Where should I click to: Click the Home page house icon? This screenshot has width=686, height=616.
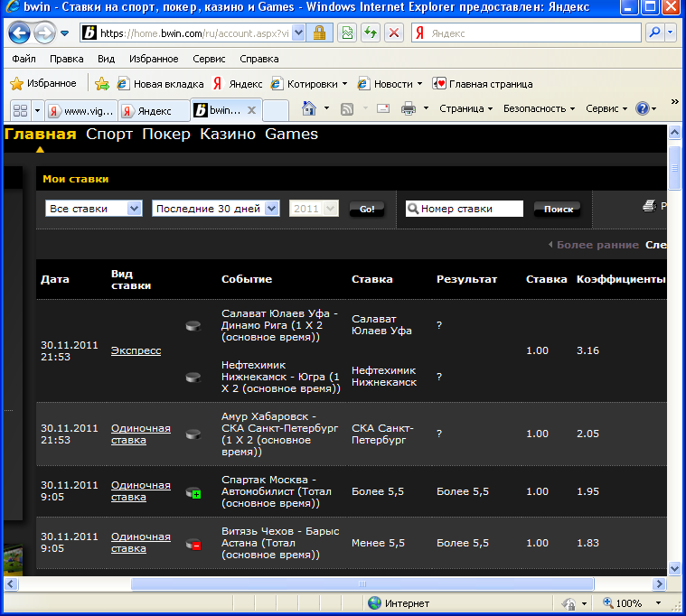pos(309,108)
